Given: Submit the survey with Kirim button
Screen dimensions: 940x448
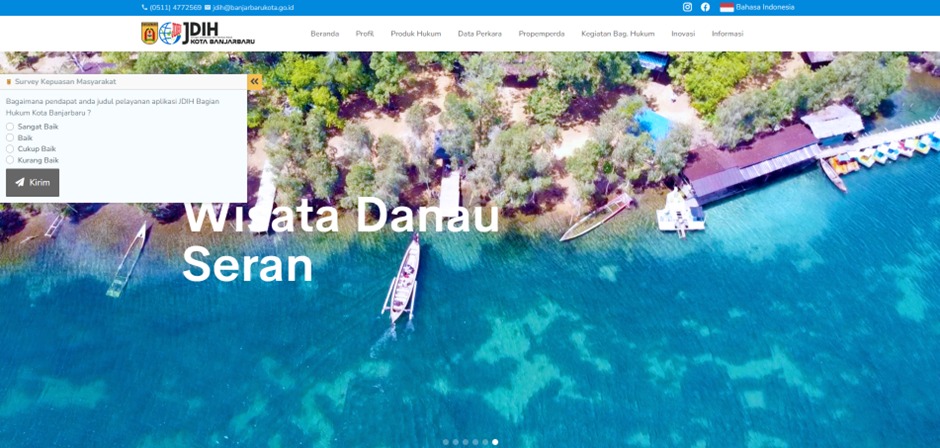Looking at the screenshot, I should (32, 183).
